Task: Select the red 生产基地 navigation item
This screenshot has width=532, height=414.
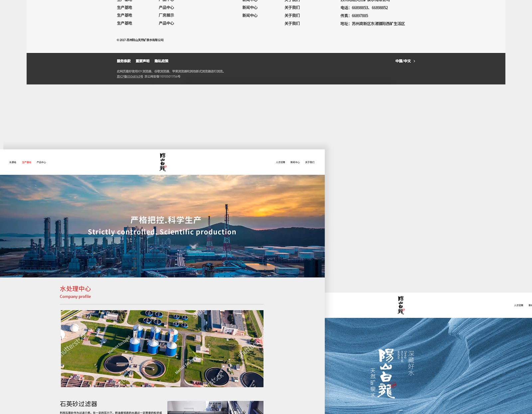Action: pyautogui.click(x=27, y=162)
